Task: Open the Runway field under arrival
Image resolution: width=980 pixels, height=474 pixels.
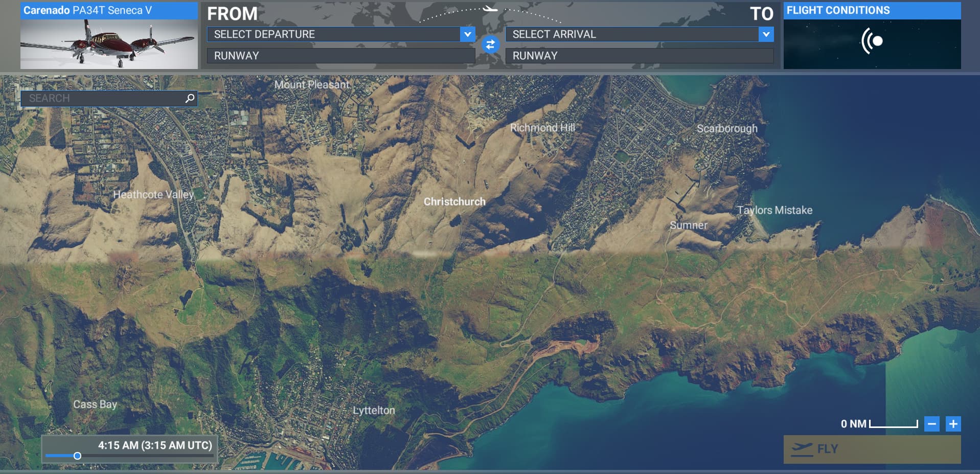Action: pyautogui.click(x=639, y=56)
